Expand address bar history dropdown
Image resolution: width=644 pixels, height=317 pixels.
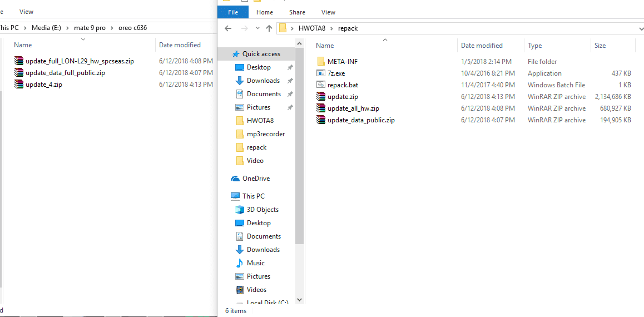(641, 29)
